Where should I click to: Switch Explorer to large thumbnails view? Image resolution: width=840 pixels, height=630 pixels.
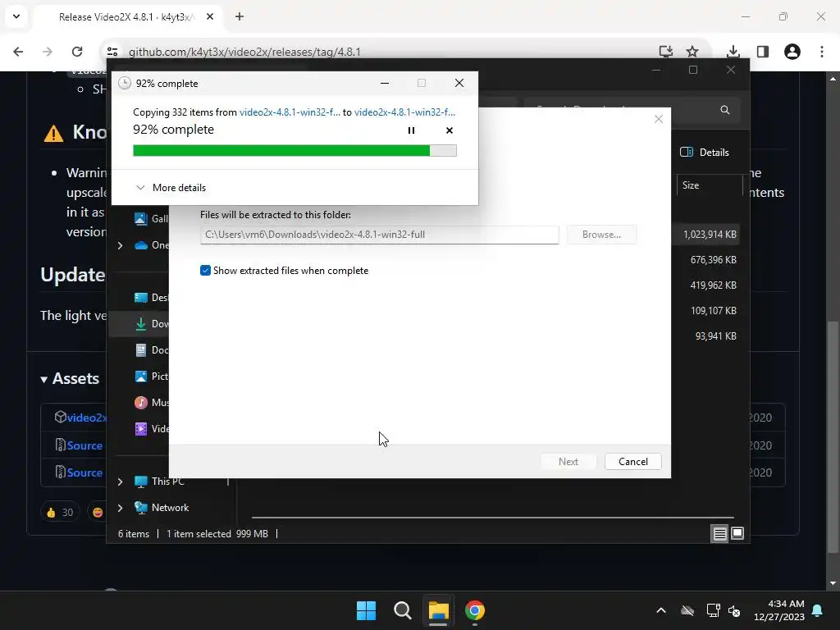pos(737,533)
